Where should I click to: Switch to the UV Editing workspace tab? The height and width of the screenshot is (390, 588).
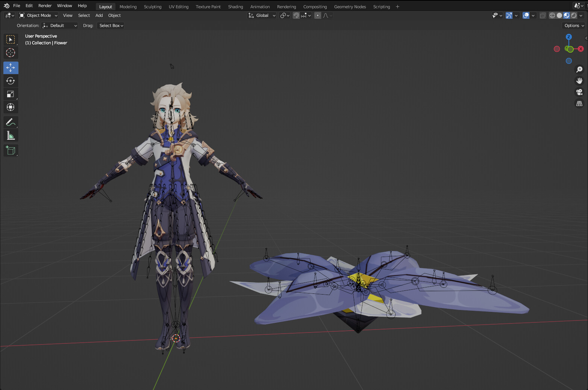179,7
